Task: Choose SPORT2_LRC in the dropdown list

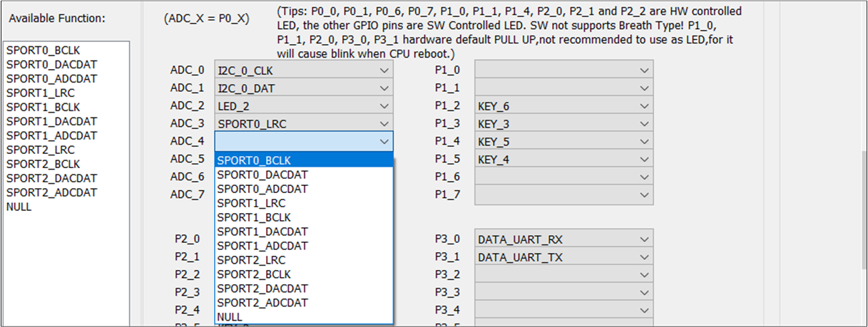Action: click(x=304, y=260)
